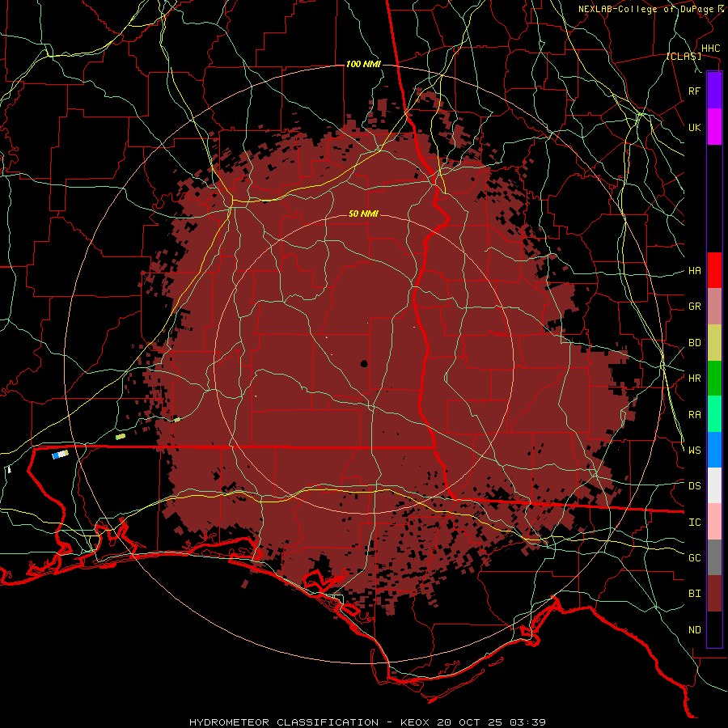
Task: Click the HA legend label
Action: coord(695,271)
